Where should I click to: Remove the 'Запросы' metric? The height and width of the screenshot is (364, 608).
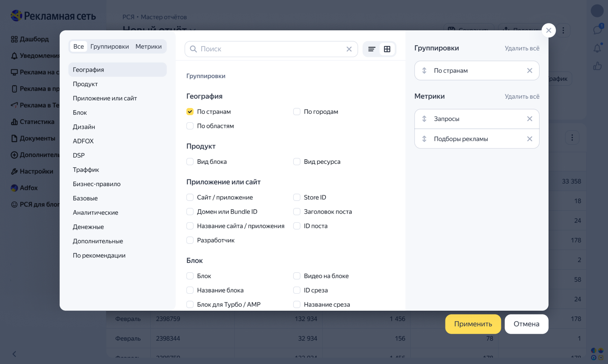[529, 119]
